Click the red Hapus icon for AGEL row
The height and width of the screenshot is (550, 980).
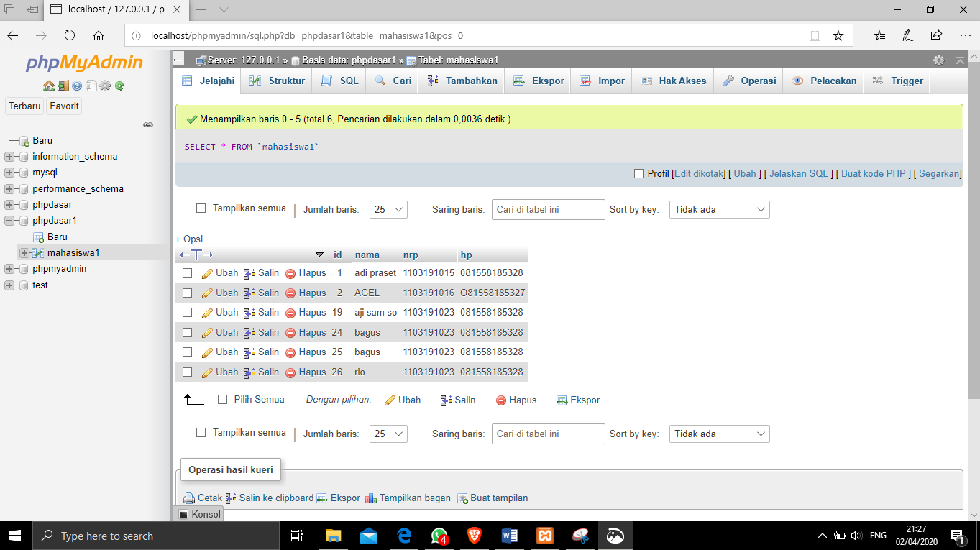coord(290,293)
